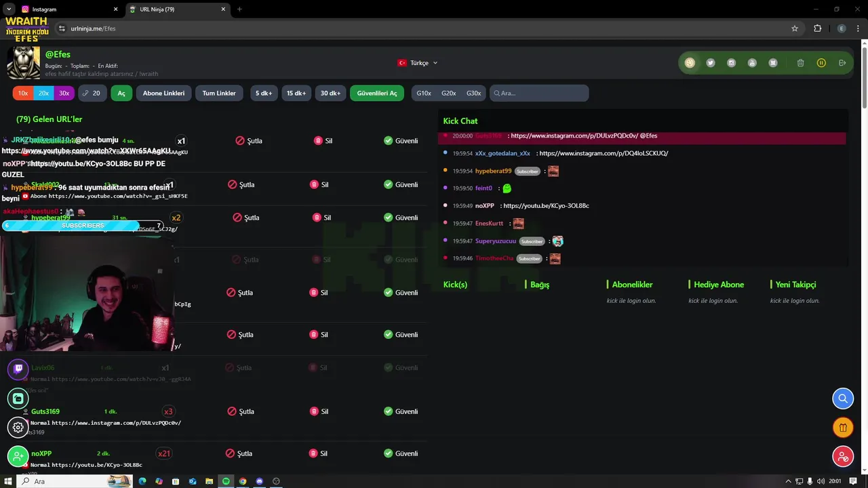Click the 15 dk+ filter button

click(x=296, y=93)
